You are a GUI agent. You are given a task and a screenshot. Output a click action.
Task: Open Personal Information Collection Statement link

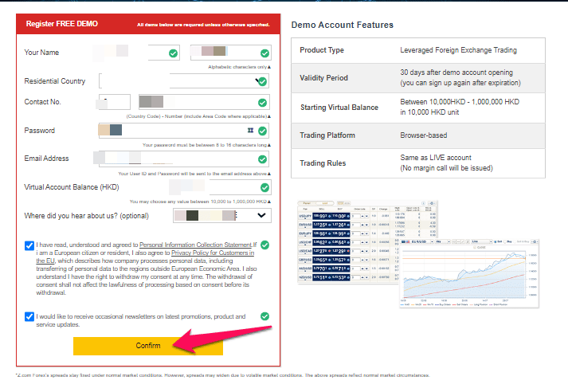[196, 245]
